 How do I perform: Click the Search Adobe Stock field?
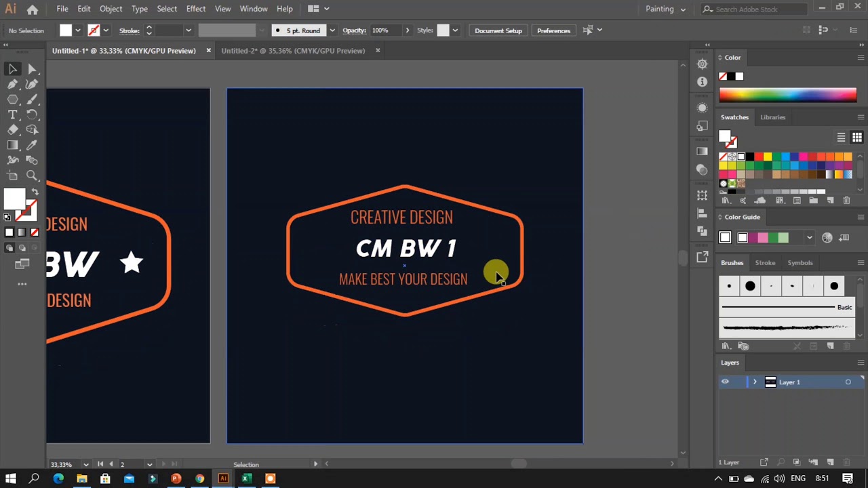click(755, 9)
